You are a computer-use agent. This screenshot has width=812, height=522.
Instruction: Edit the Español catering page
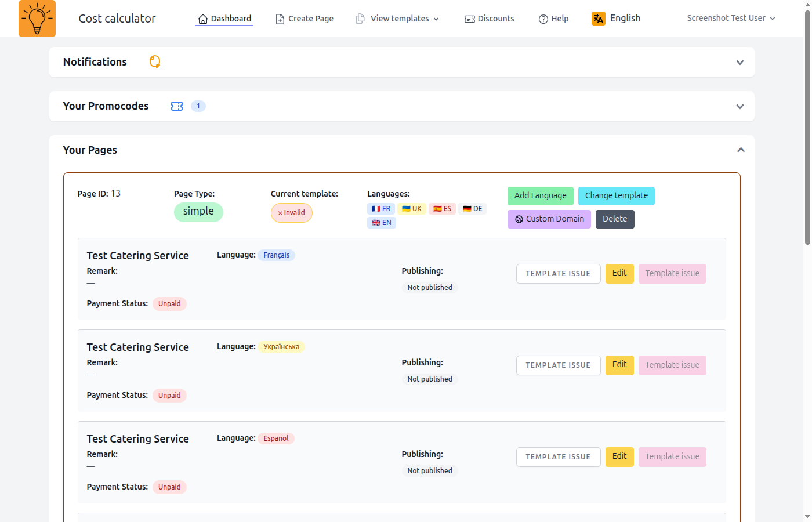click(x=619, y=457)
